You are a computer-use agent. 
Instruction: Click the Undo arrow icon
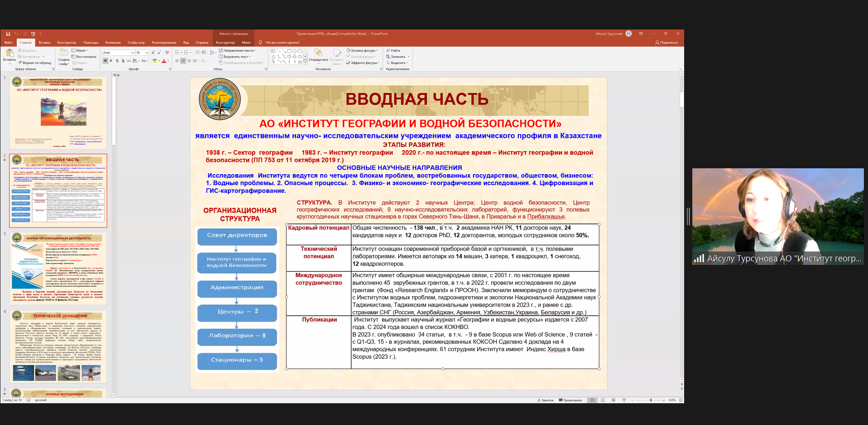[16, 34]
